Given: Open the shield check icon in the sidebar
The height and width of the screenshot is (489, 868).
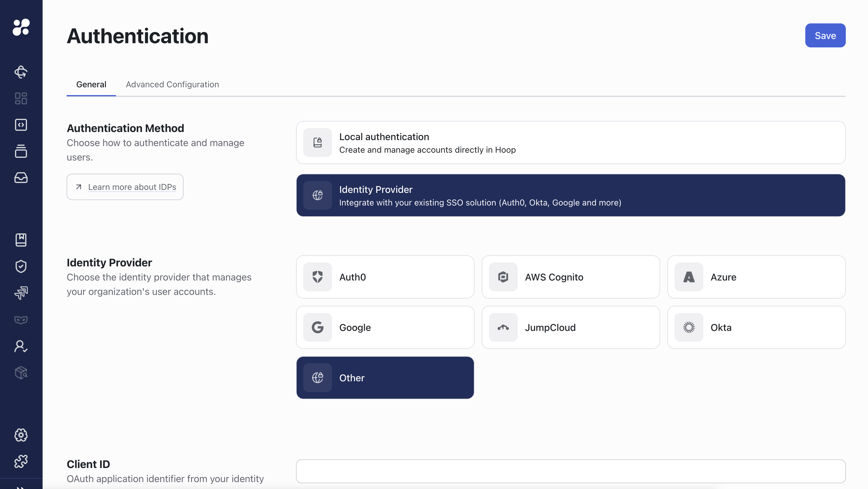Looking at the screenshot, I should [x=21, y=266].
